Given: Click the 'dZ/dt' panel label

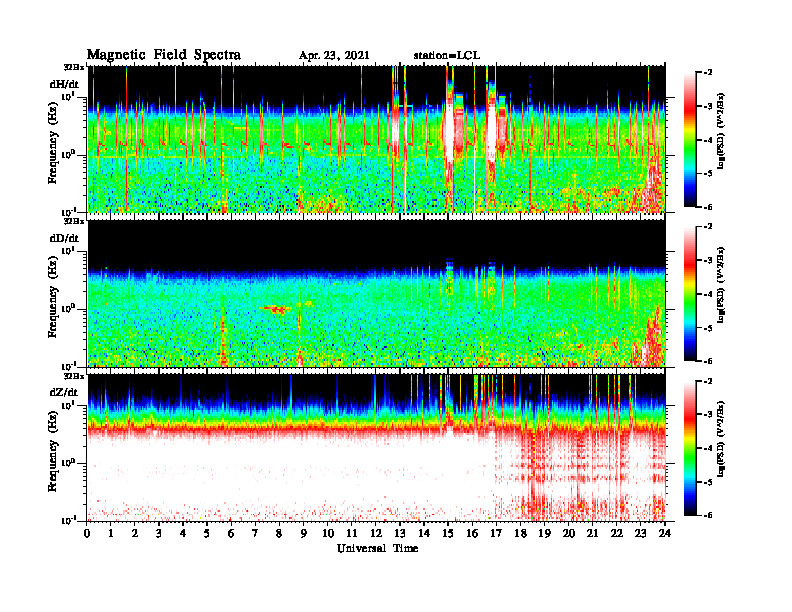Looking at the screenshot, I should 64,392.
